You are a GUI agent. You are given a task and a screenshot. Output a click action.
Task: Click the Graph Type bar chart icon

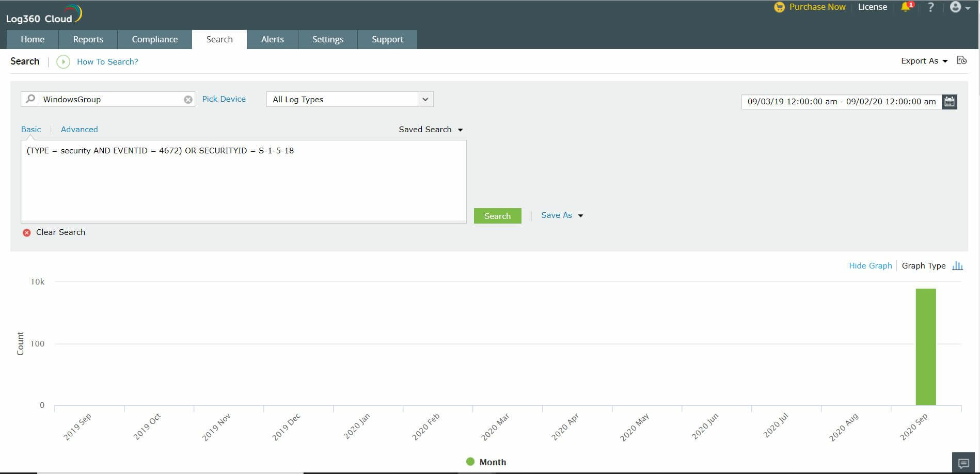click(958, 265)
